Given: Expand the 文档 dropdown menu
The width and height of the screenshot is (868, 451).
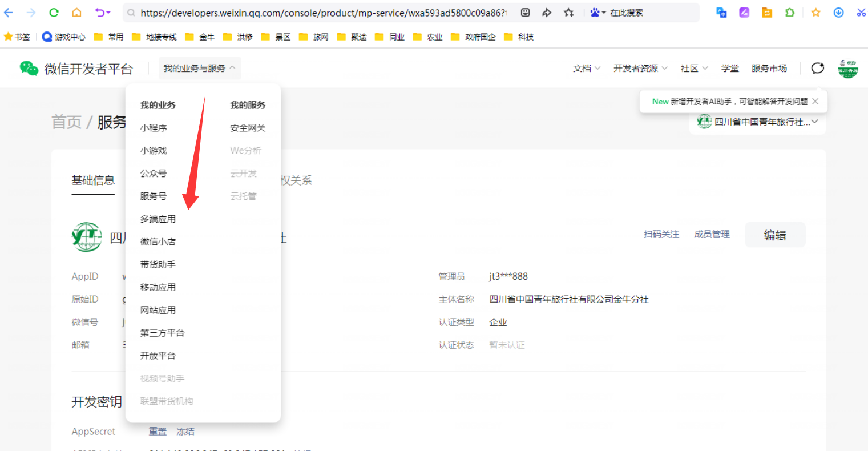Looking at the screenshot, I should click(x=586, y=69).
